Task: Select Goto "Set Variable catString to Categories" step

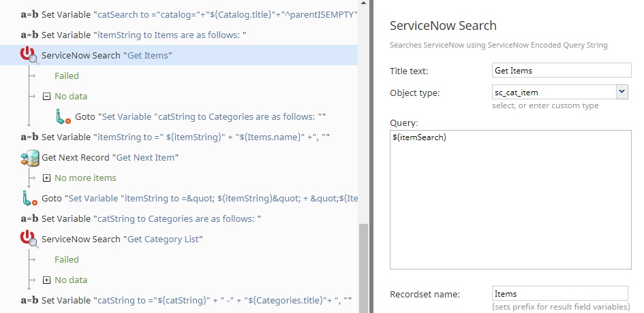Action: coord(200,116)
